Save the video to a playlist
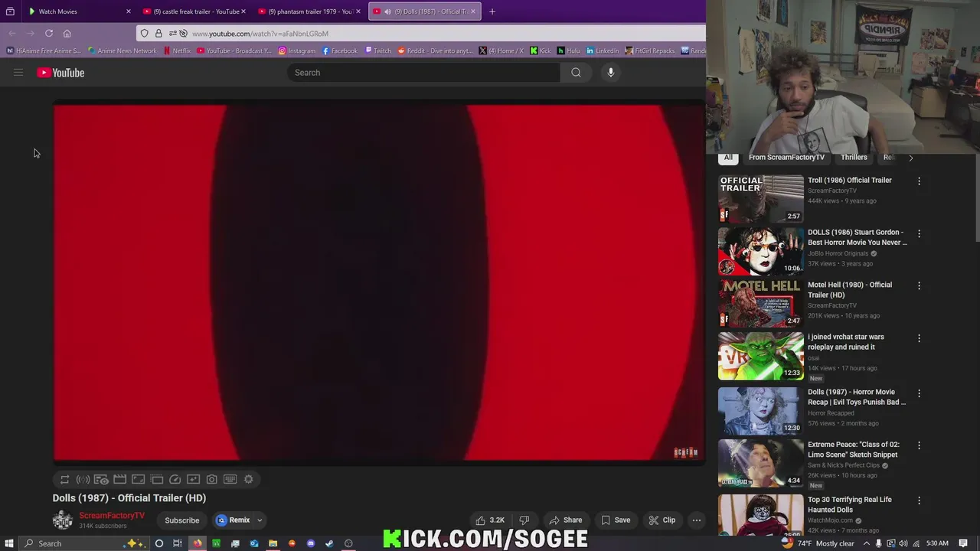This screenshot has width=980, height=551. tap(616, 520)
